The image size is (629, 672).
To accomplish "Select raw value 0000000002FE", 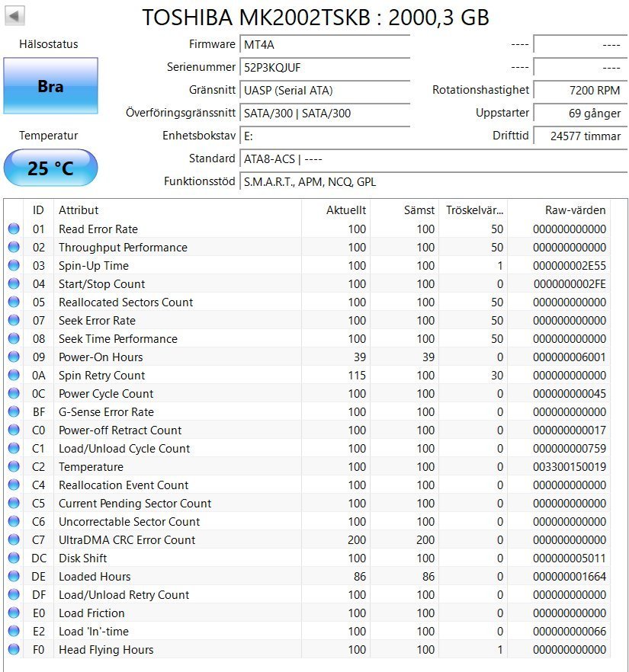I will pos(570,284).
